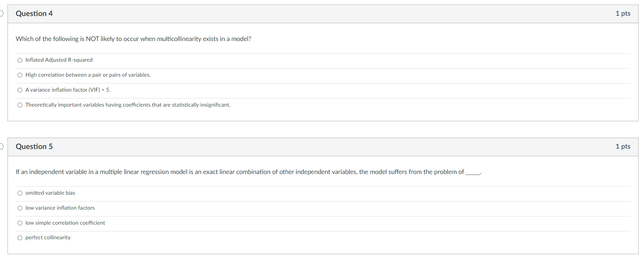Click the Question 4 header

(x=34, y=13)
